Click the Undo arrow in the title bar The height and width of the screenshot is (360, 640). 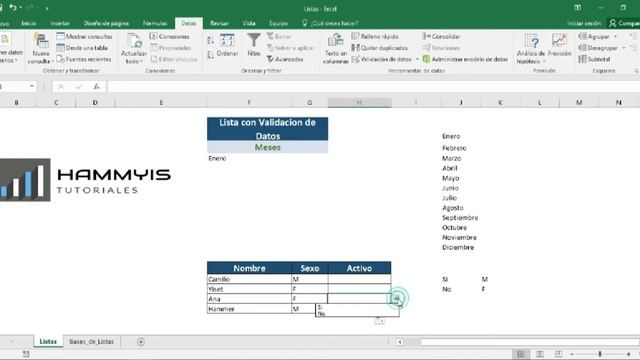point(13,8)
